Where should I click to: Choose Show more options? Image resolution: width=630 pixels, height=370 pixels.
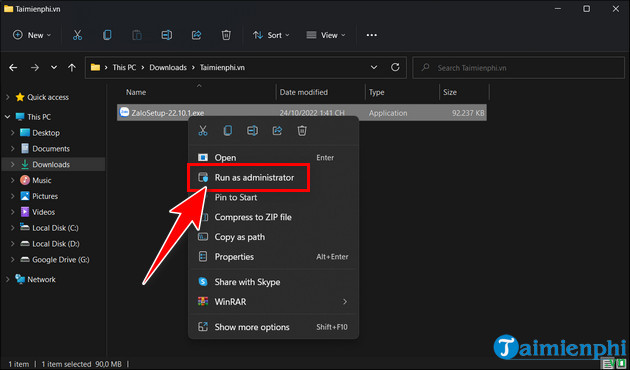273,327
